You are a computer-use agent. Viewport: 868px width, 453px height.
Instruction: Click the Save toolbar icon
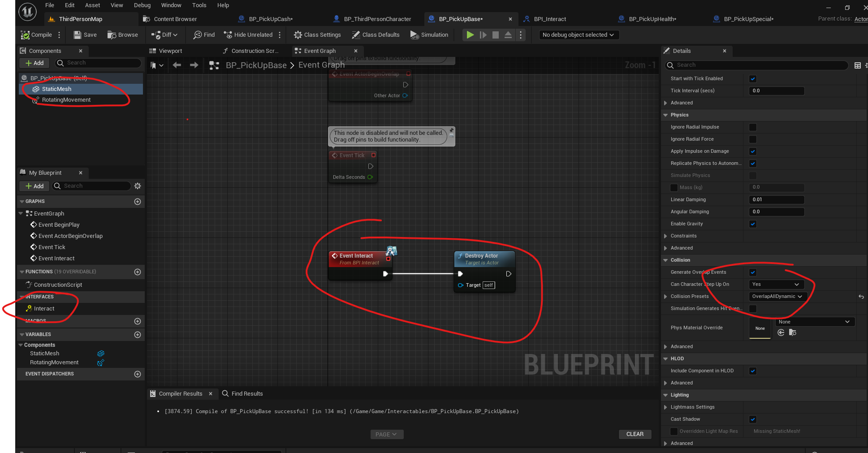(78, 35)
